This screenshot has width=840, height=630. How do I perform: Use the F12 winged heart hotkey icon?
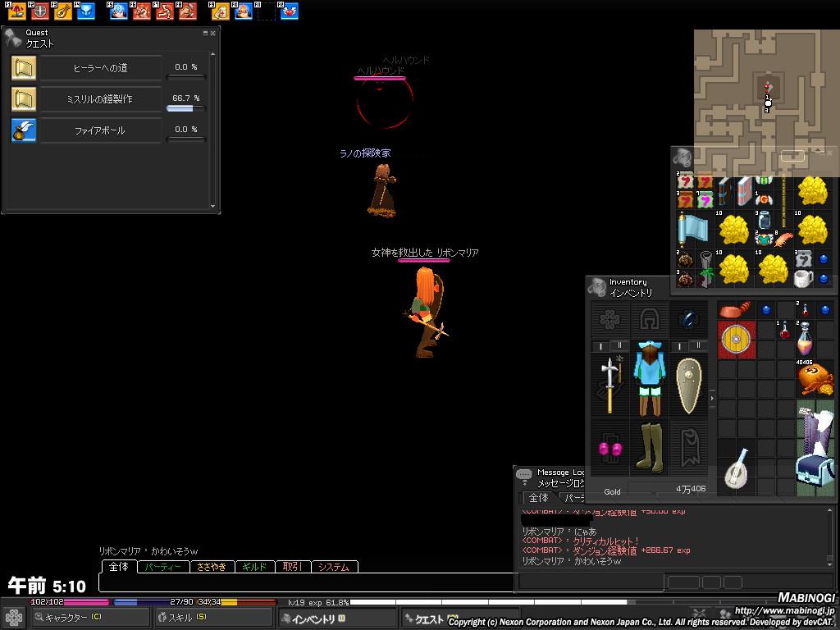pos(289,11)
